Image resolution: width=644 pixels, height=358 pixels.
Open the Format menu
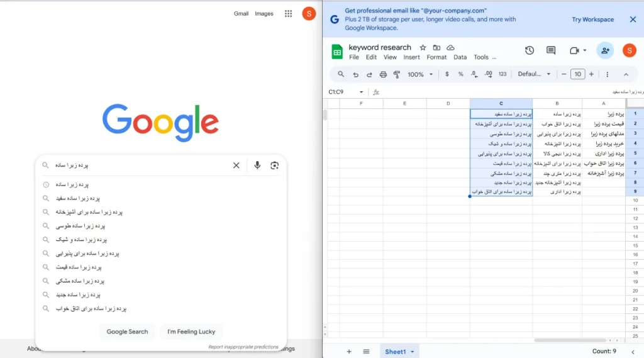tap(436, 57)
